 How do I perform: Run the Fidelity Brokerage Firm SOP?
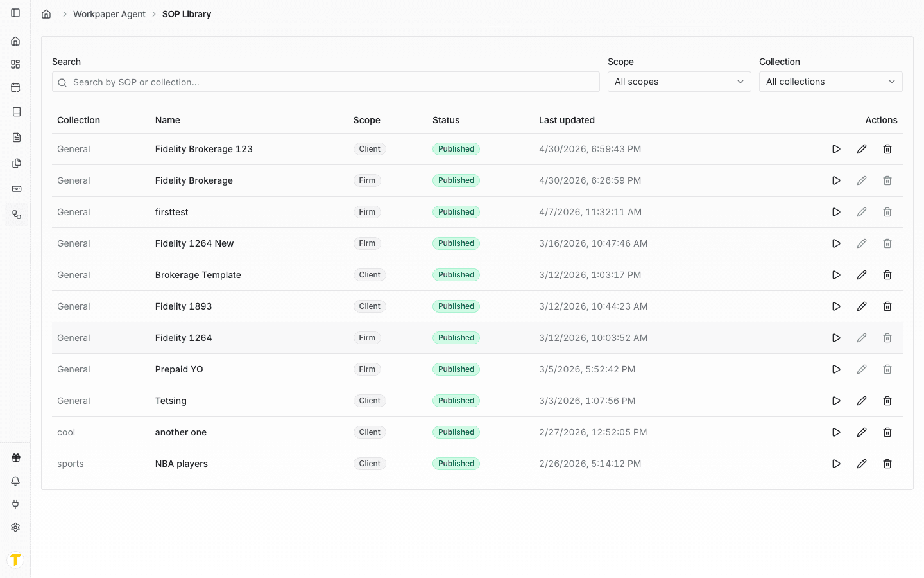pyautogui.click(x=836, y=180)
